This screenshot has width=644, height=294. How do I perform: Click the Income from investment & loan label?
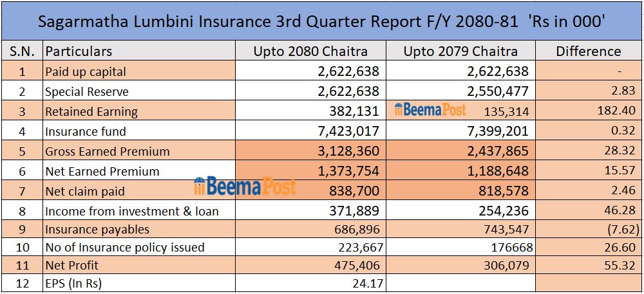point(132,211)
